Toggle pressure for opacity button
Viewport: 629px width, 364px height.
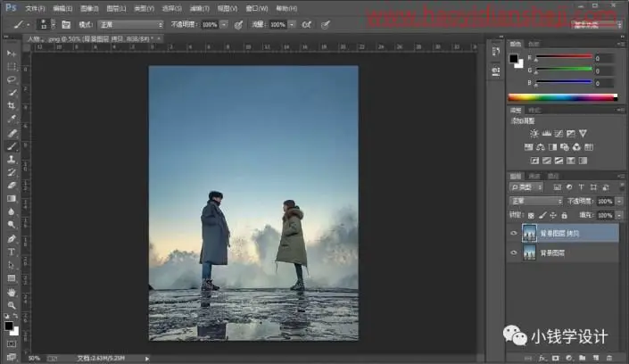coord(238,25)
